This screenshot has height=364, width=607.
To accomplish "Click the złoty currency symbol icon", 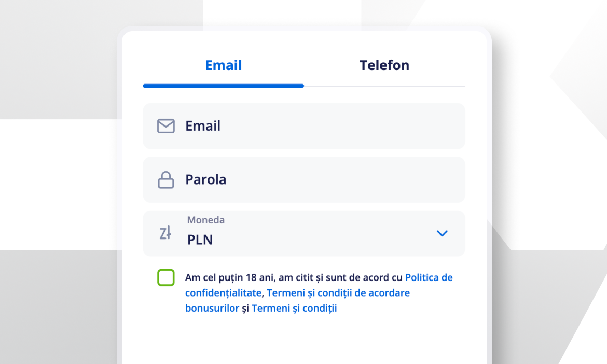I will coord(165,233).
